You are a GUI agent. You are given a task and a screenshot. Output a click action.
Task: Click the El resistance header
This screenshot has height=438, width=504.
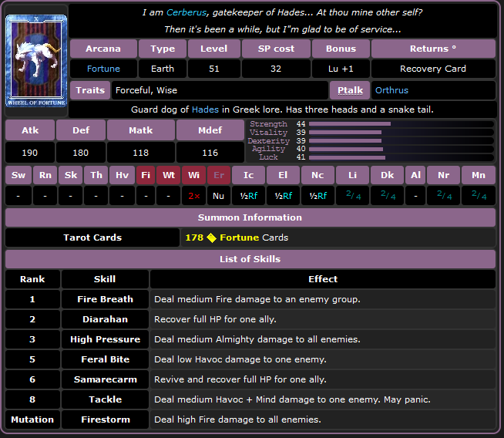pos(283,175)
